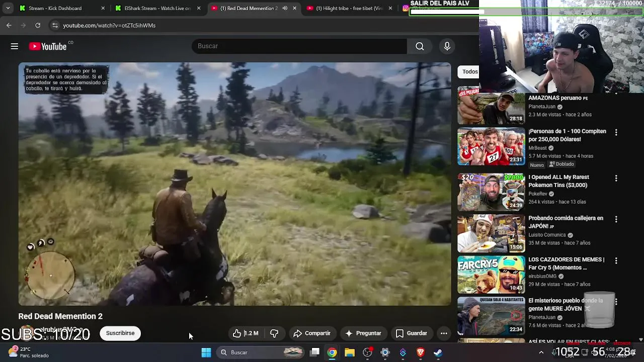This screenshot has width=644, height=362.
Task: Click the magnifier search button on YouTube
Action: pos(420,46)
